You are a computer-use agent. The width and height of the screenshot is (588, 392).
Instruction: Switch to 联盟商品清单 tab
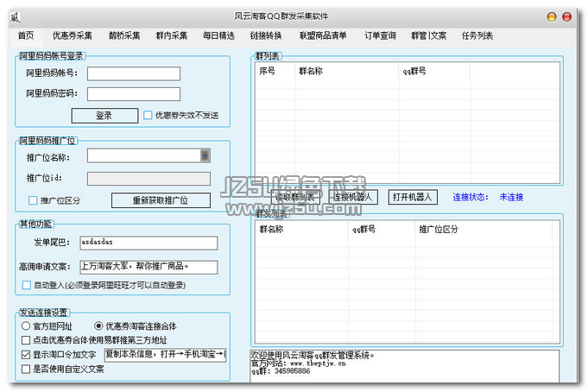pos(323,35)
